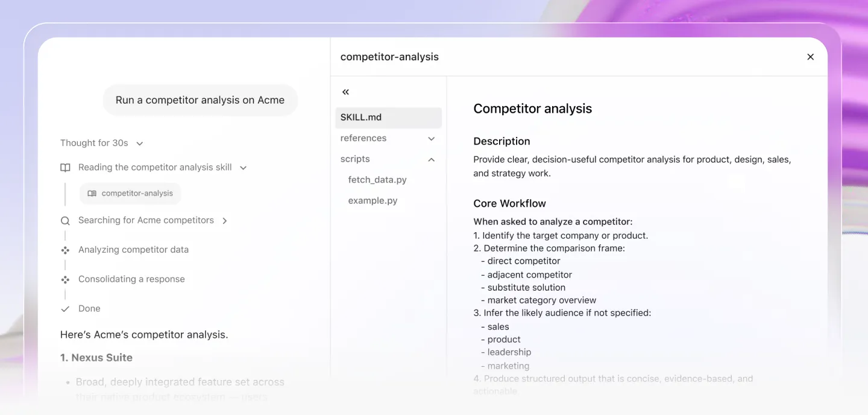Expand the Thought for 30s chevron

coord(140,144)
